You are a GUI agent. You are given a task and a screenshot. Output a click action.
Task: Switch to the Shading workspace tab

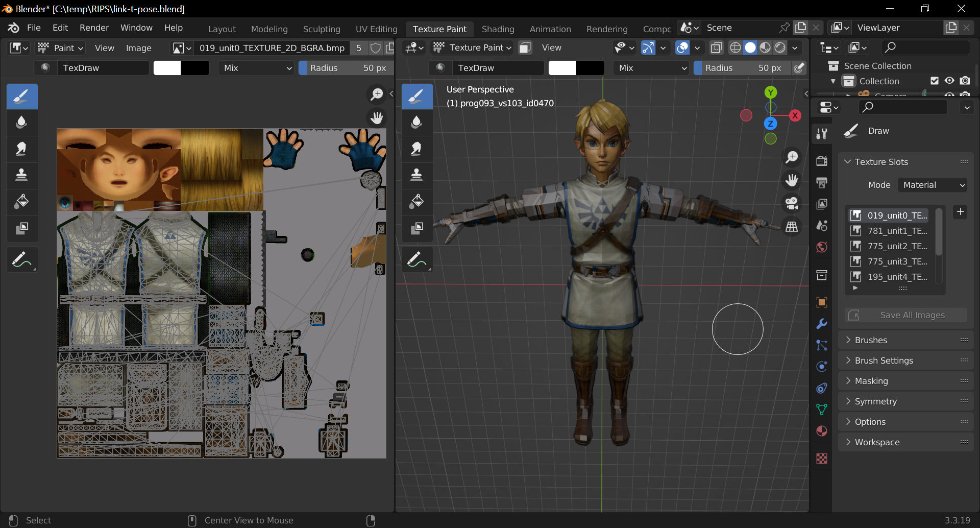click(x=498, y=29)
